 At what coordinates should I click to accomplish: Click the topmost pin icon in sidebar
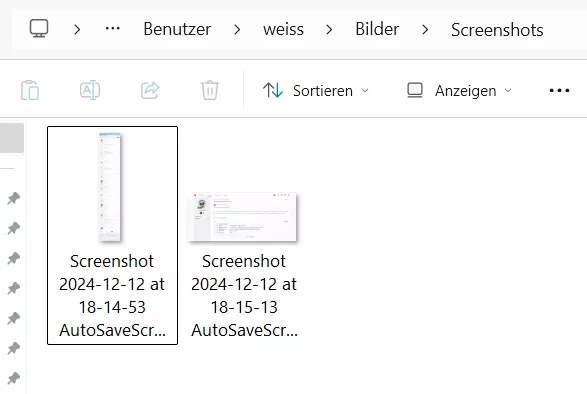pyautogui.click(x=14, y=198)
